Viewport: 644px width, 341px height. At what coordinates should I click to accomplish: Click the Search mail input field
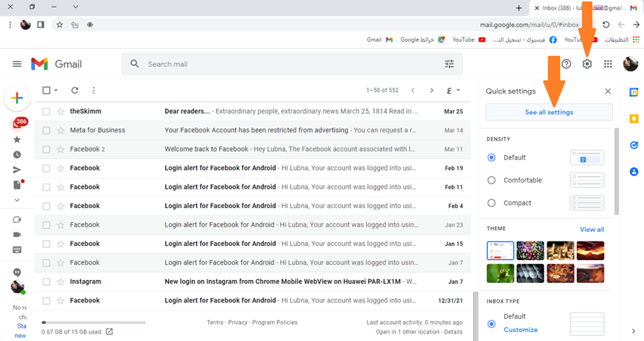click(x=292, y=64)
